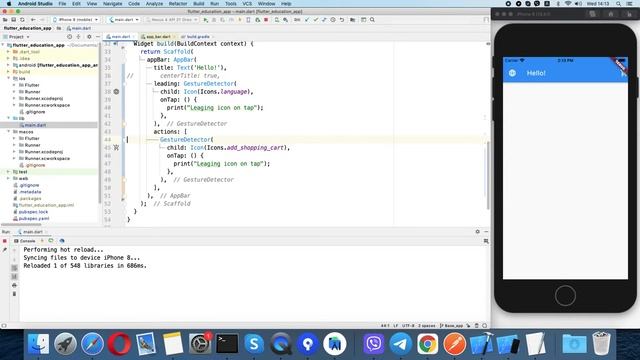
Task: Click the Back navigation arrow in toolbar
Action: click(33, 20)
